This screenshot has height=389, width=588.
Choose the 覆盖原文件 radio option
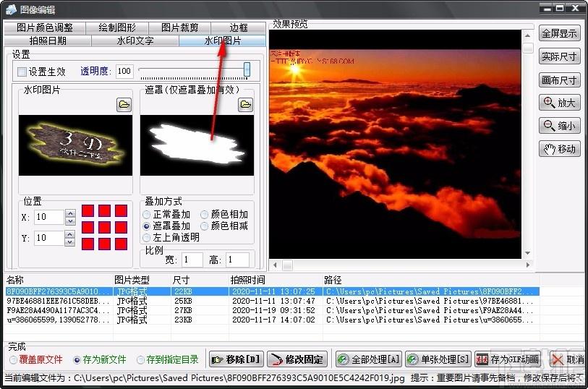click(x=14, y=360)
